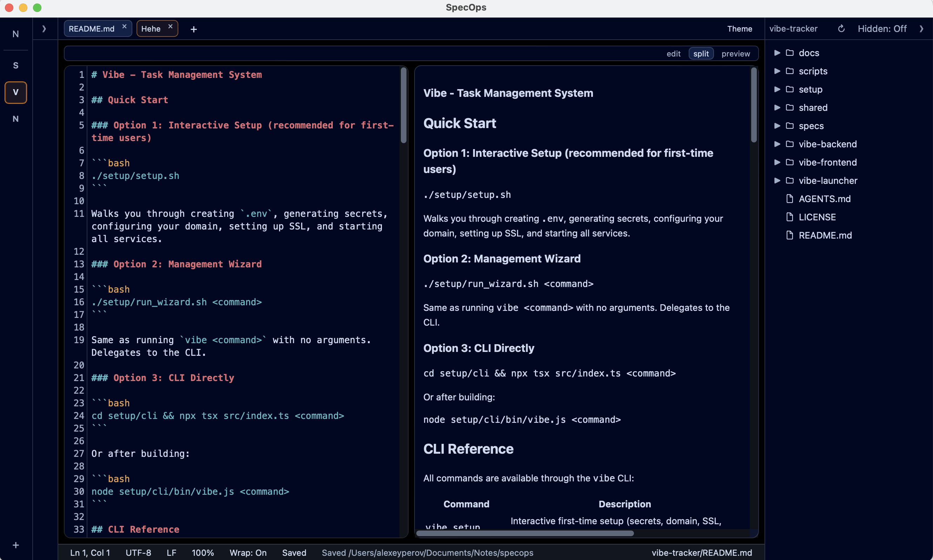Click the README.md file icon in tree

[789, 235]
